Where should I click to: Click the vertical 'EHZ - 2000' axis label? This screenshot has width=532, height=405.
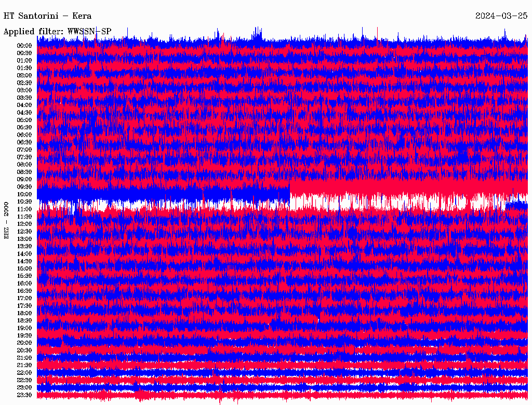7,220
